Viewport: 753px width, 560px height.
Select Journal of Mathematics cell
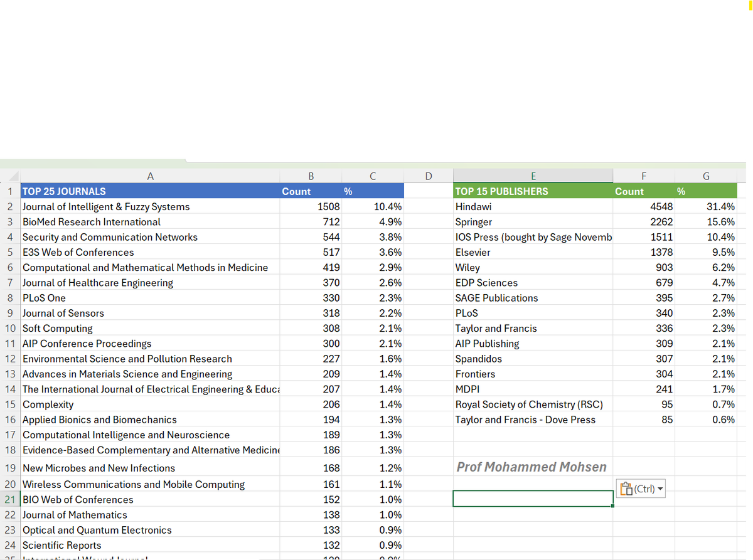click(x=150, y=515)
